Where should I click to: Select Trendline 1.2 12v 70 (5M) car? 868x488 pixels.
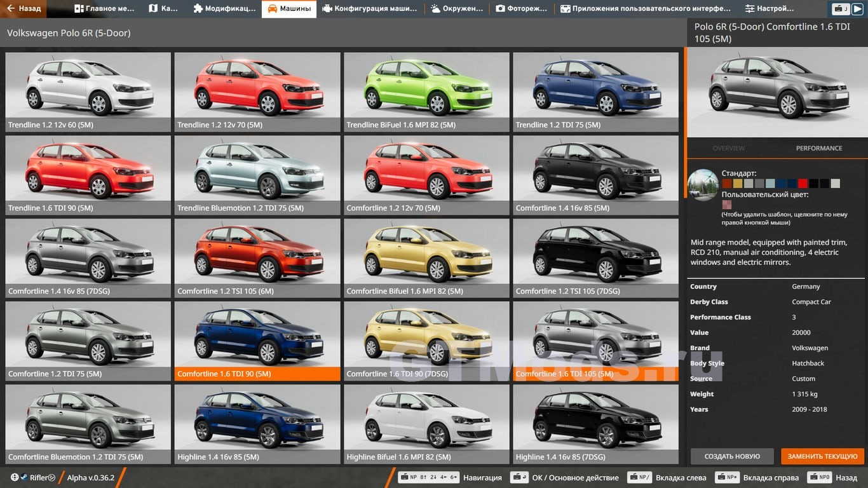tap(257, 91)
